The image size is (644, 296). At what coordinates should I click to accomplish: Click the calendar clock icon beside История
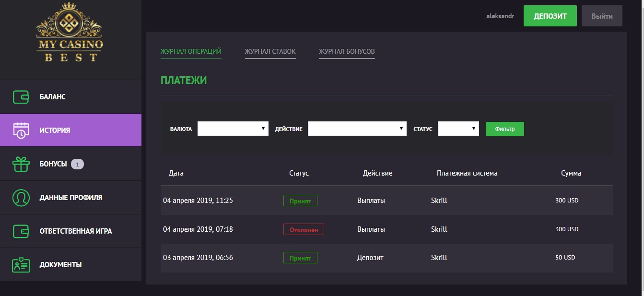point(21,130)
